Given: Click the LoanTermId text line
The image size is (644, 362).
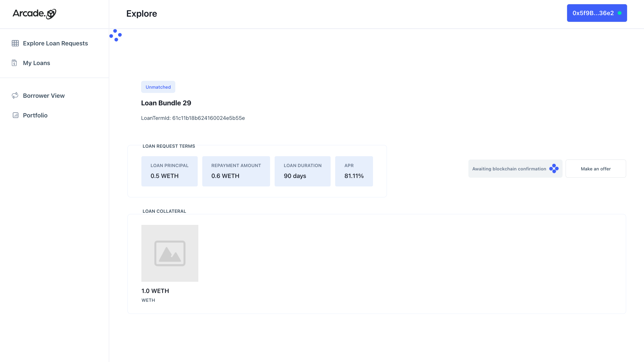Looking at the screenshot, I should click(x=193, y=118).
